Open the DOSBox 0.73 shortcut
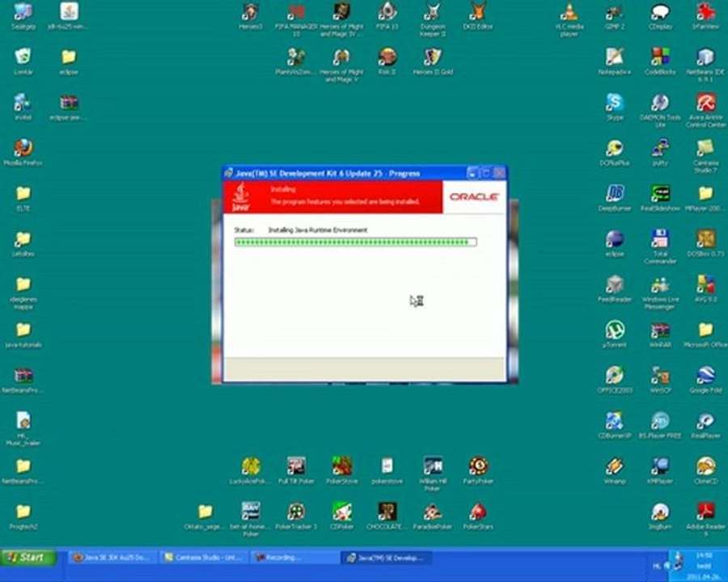Image resolution: width=728 pixels, height=582 pixels. tap(705, 243)
